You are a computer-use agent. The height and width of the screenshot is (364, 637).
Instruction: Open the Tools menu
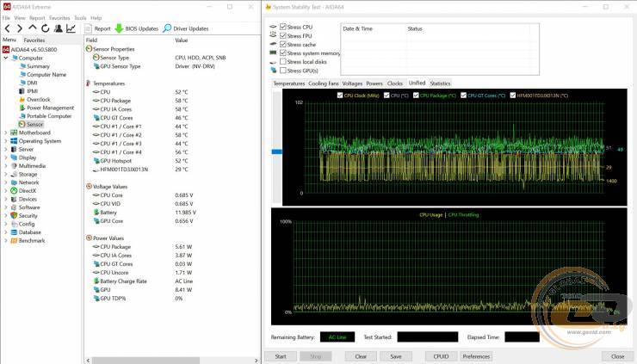pyautogui.click(x=80, y=18)
